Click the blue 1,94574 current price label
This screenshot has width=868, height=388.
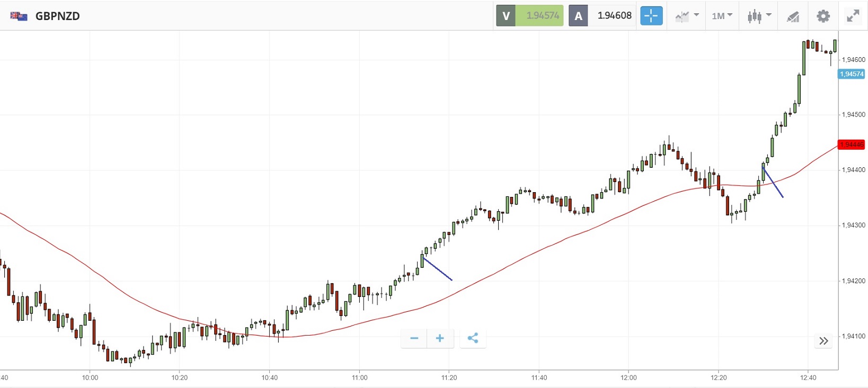pyautogui.click(x=851, y=74)
